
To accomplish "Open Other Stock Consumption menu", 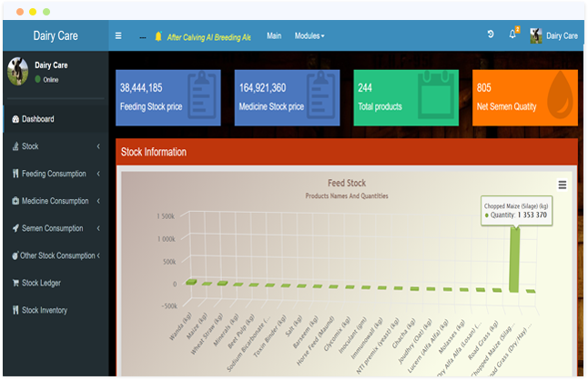I will [56, 255].
